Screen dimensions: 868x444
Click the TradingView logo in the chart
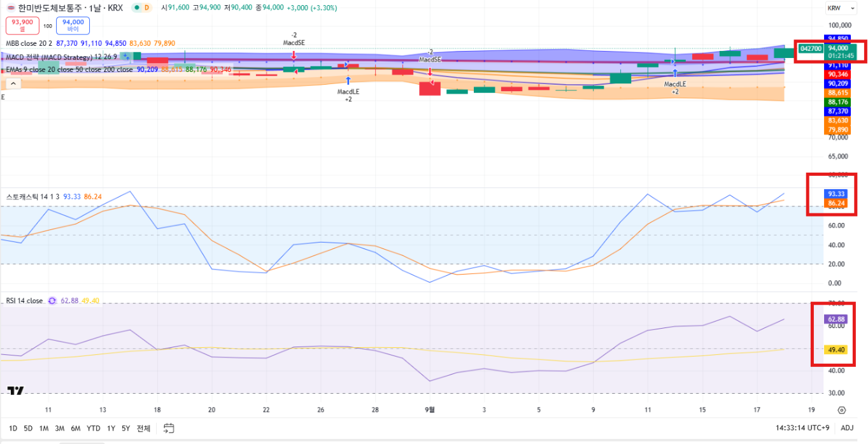pos(16,390)
